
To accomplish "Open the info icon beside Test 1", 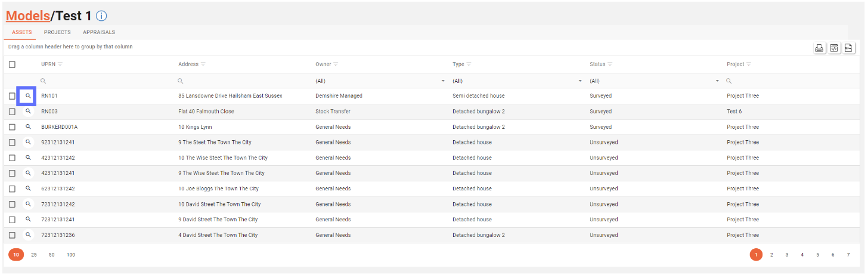I will point(101,16).
